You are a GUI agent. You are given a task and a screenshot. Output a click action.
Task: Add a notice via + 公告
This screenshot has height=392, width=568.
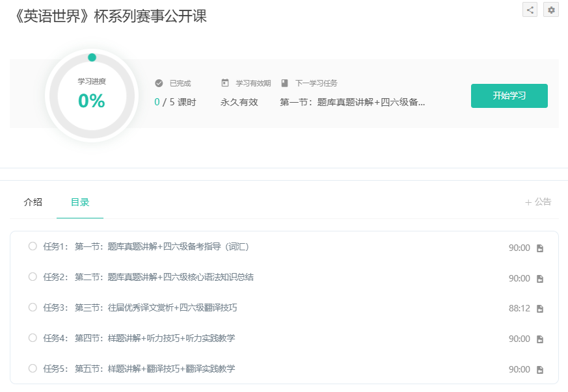pos(538,202)
